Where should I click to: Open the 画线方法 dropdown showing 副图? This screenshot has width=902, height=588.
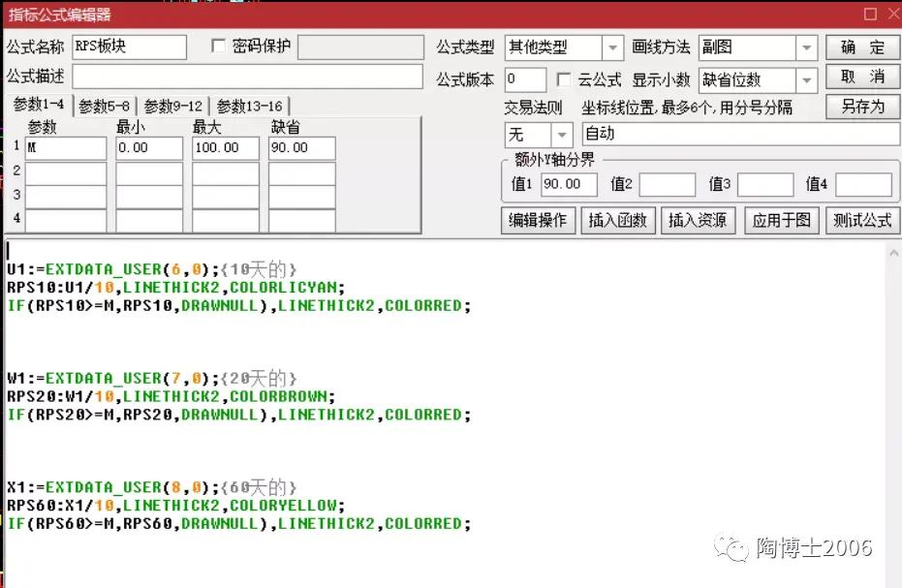tap(808, 46)
